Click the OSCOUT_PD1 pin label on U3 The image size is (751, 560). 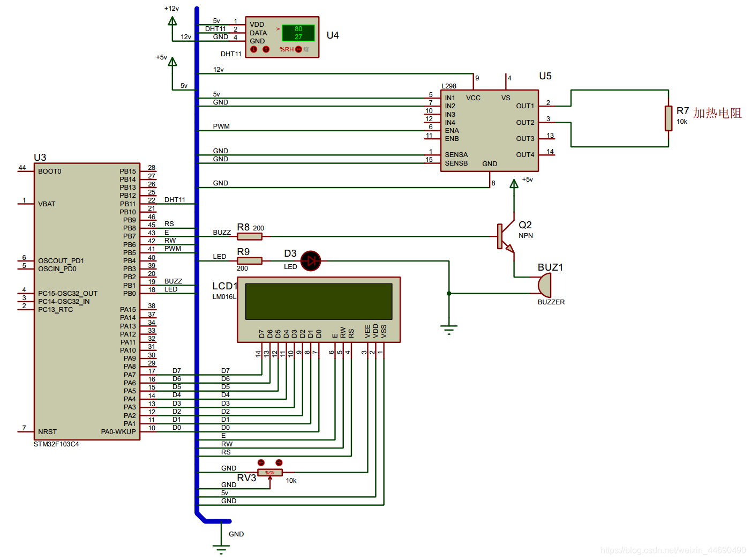click(61, 261)
